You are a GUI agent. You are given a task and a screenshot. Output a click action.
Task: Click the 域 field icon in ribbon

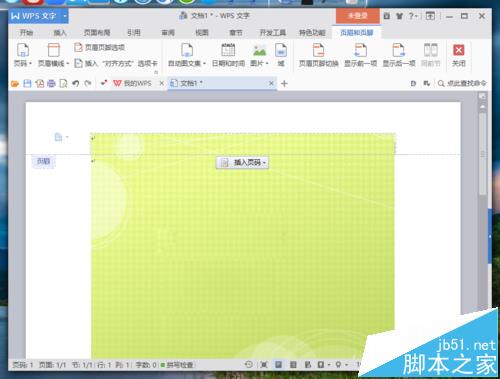click(x=281, y=50)
